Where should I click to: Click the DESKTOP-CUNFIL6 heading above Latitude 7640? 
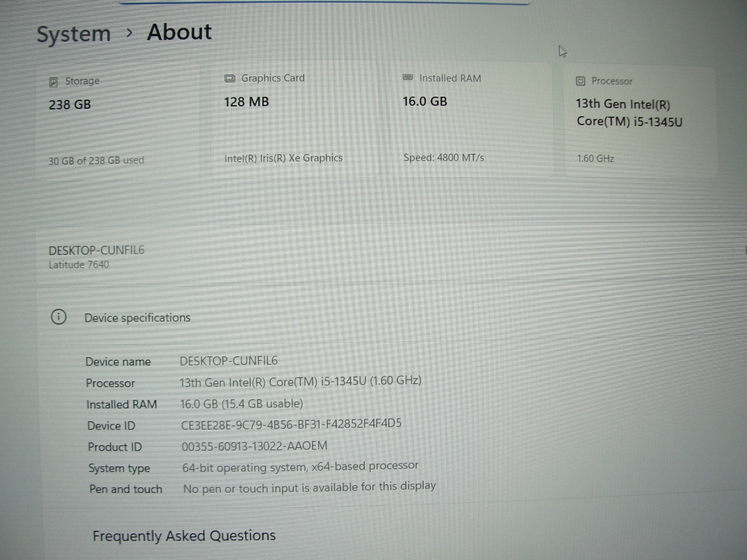[x=97, y=250]
